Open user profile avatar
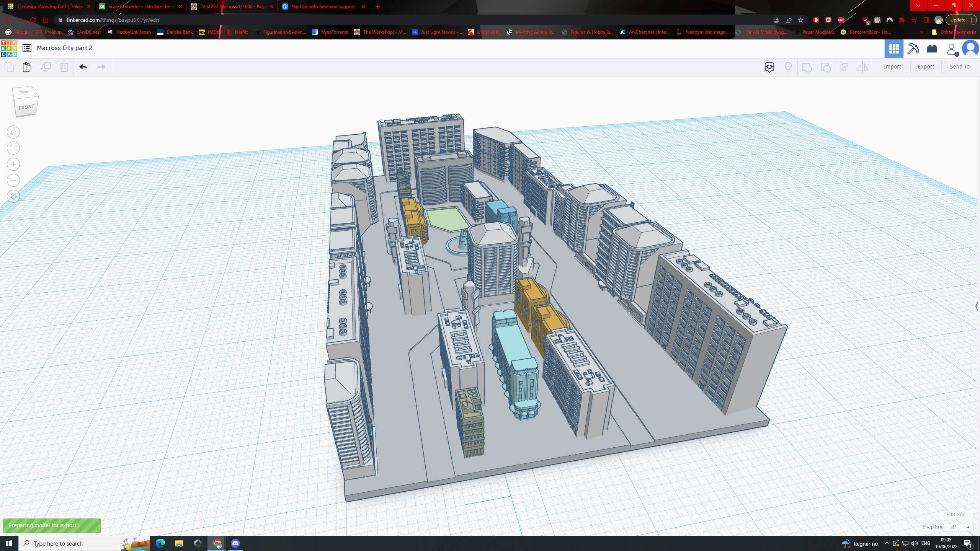This screenshot has height=551, width=980. coord(970,49)
